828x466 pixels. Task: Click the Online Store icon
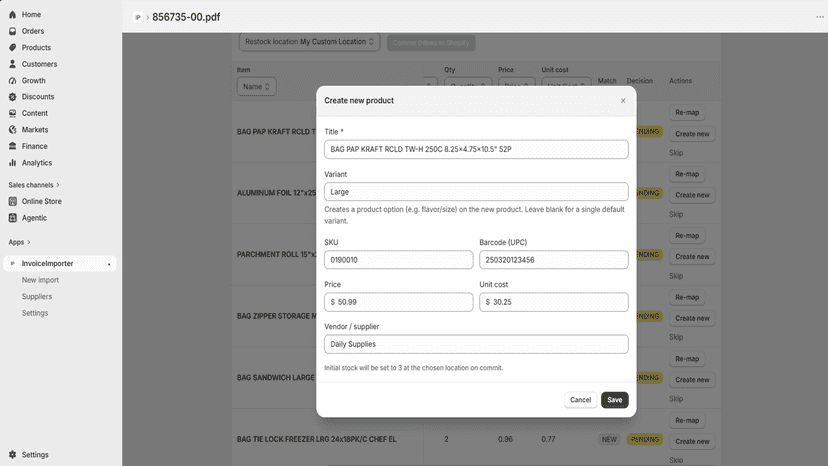[13, 201]
